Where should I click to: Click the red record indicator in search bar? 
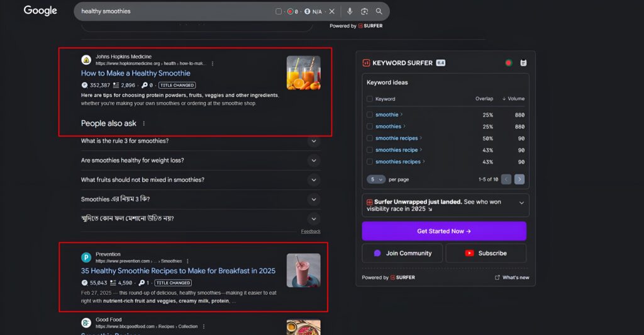click(290, 11)
